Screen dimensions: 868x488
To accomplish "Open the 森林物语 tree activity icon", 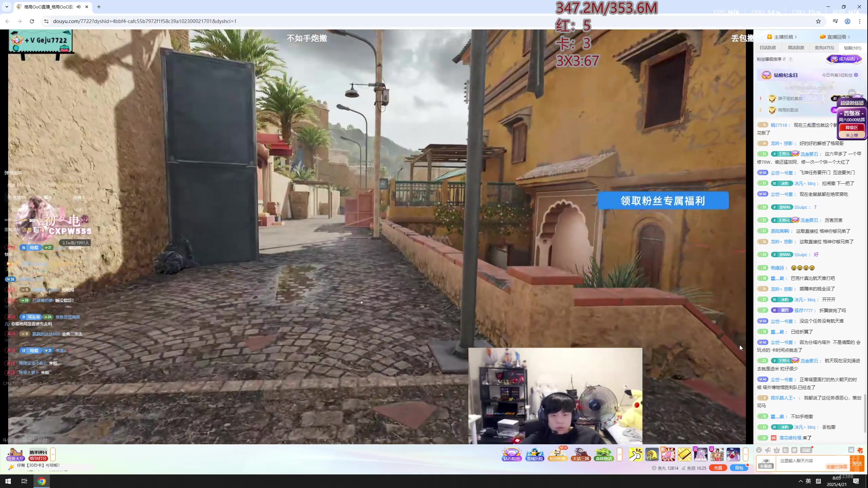I will click(x=604, y=454).
